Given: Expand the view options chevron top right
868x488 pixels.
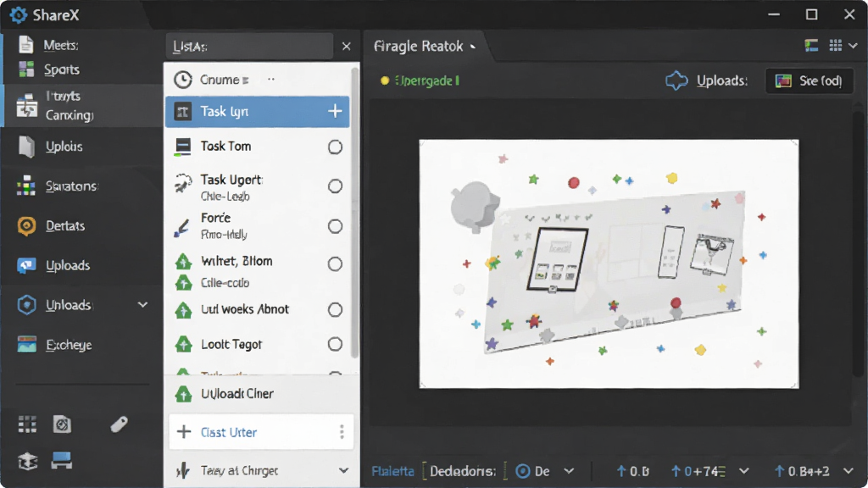Looking at the screenshot, I should point(853,46).
